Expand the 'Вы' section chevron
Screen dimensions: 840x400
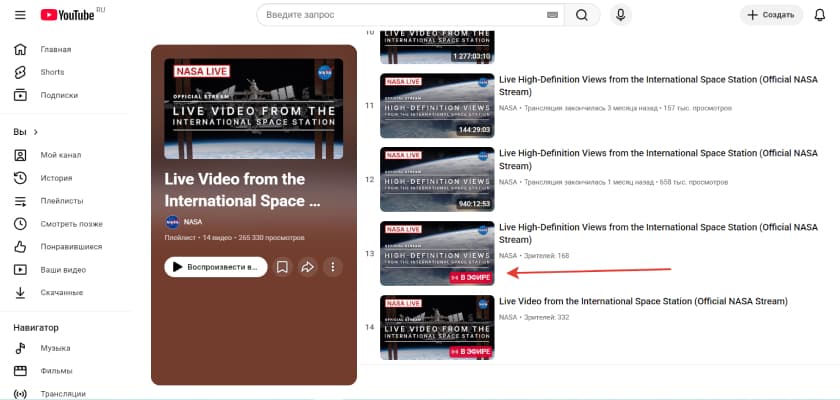(x=36, y=132)
